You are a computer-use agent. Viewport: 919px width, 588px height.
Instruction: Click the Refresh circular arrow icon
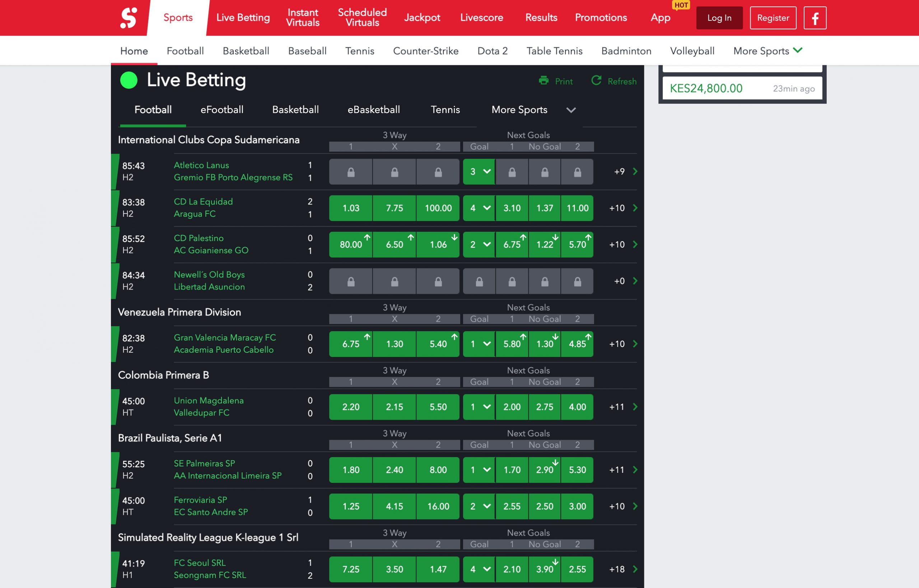[596, 81]
